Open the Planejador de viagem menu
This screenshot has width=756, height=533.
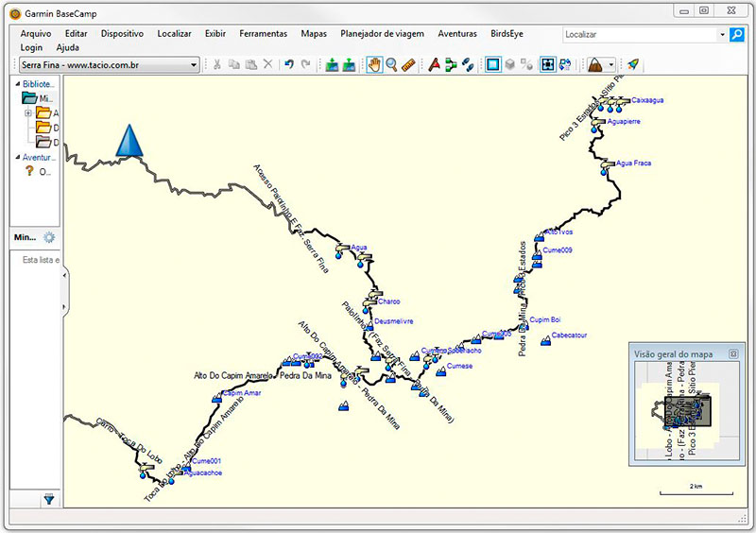pyautogui.click(x=383, y=34)
